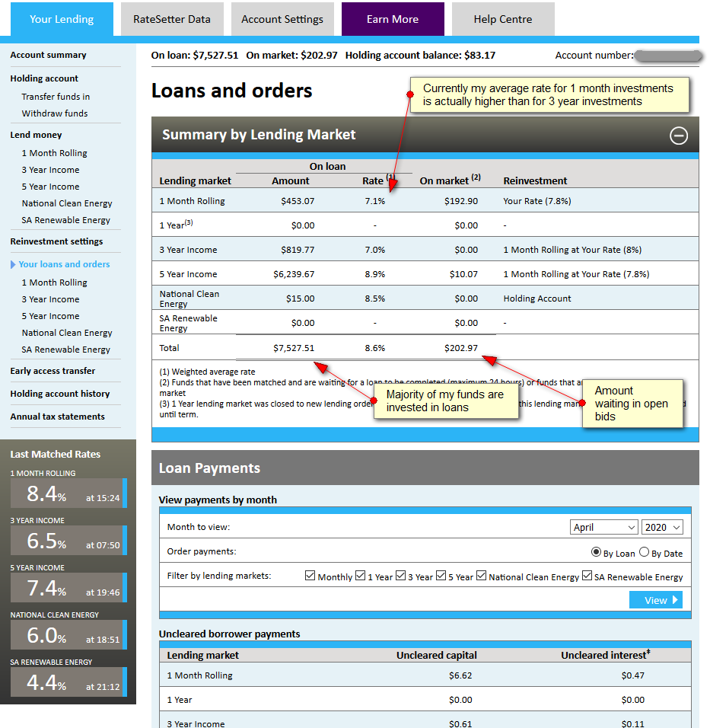Click the Withdraw funds link

click(x=54, y=113)
